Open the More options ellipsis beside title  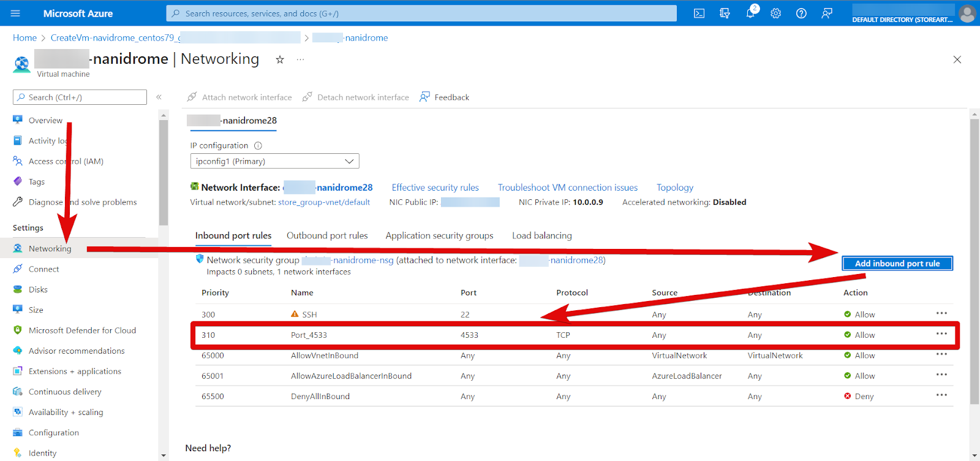[x=300, y=59]
